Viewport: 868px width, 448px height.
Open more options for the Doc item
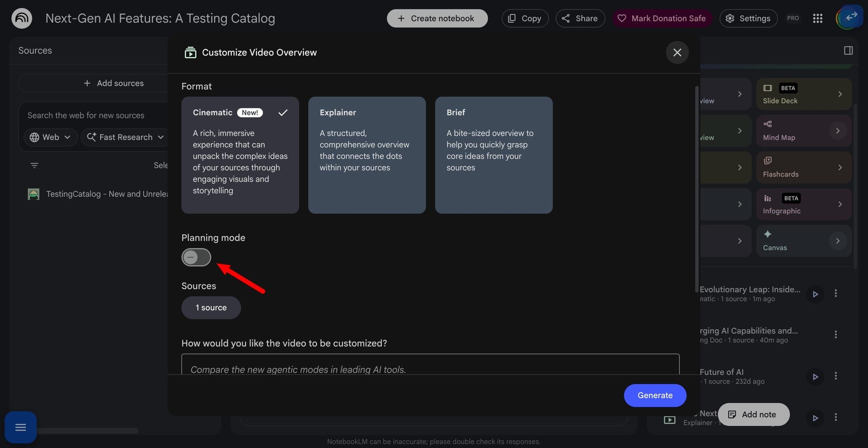835,335
